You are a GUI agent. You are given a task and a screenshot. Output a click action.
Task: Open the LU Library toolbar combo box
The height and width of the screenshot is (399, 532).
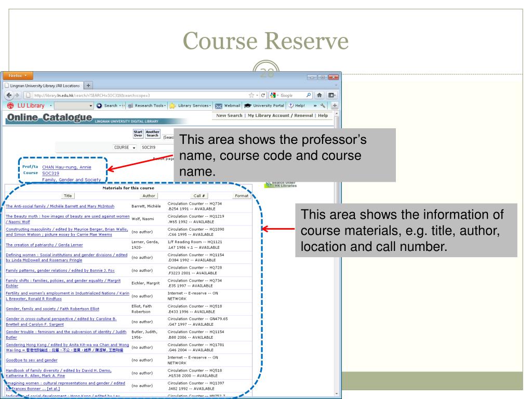tap(74, 106)
